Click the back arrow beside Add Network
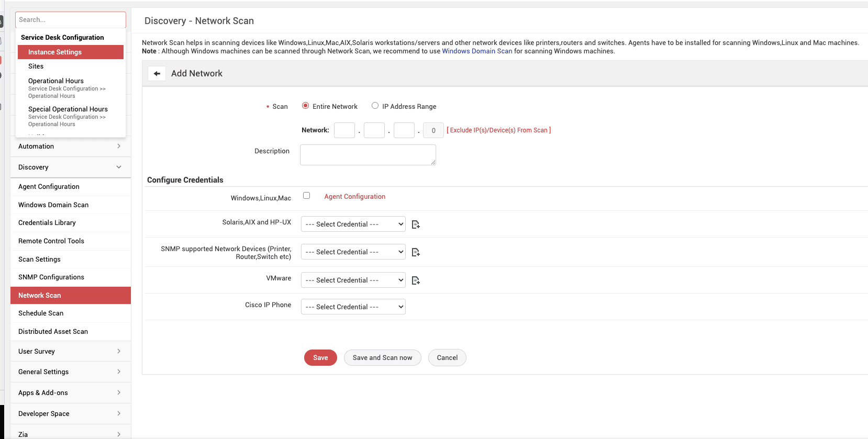This screenshot has height=439, width=868. point(157,74)
